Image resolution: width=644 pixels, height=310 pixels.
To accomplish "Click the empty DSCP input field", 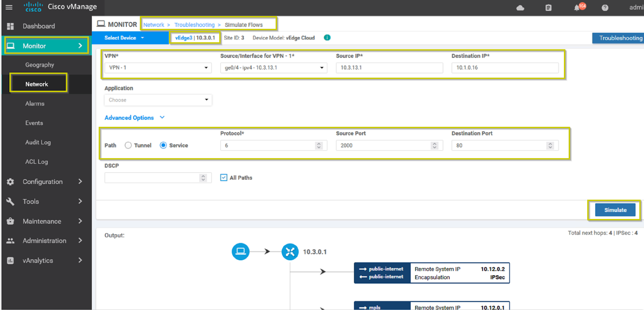I will (x=158, y=178).
